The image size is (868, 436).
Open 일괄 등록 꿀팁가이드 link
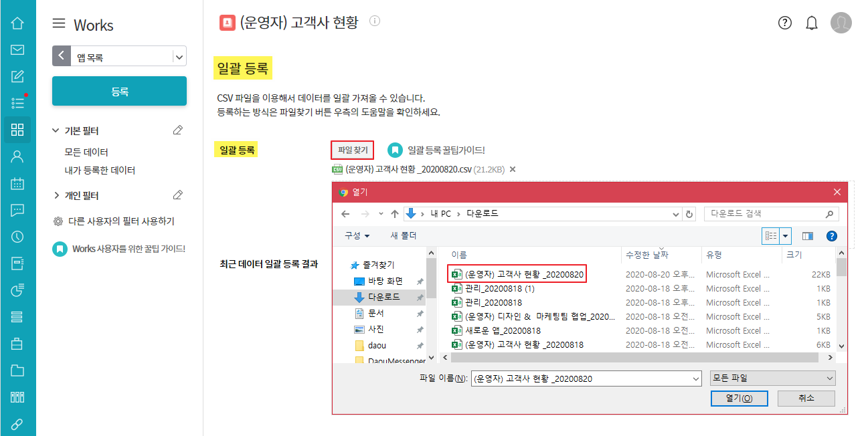[x=446, y=150]
